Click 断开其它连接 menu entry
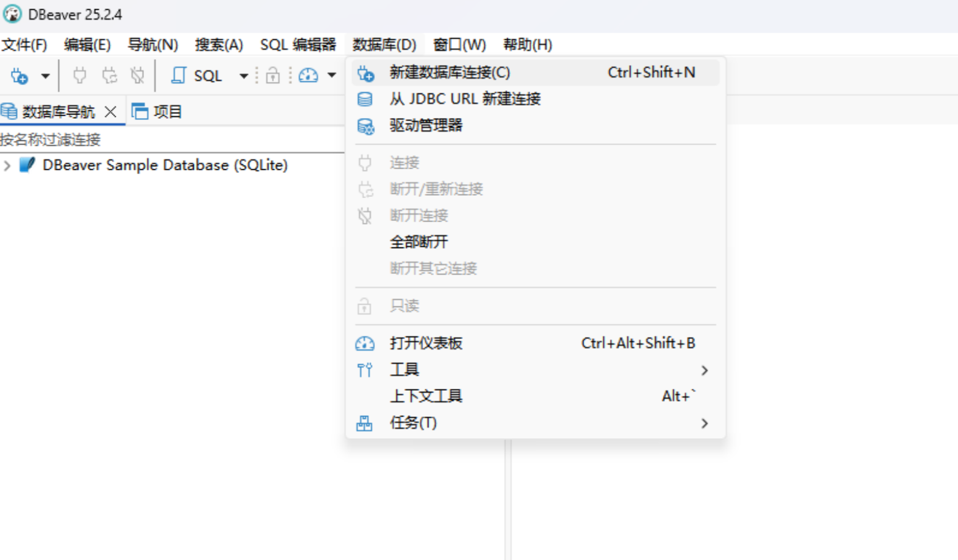958x560 pixels. 534,268
